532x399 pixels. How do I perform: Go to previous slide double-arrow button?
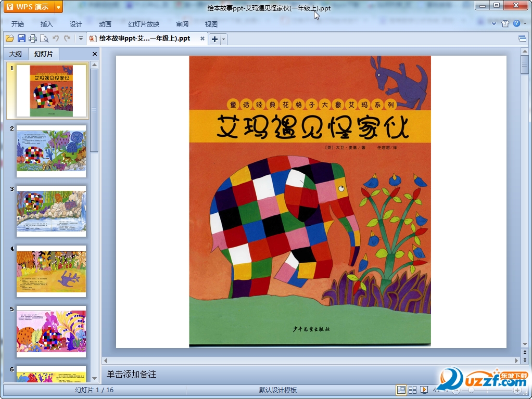(525, 352)
